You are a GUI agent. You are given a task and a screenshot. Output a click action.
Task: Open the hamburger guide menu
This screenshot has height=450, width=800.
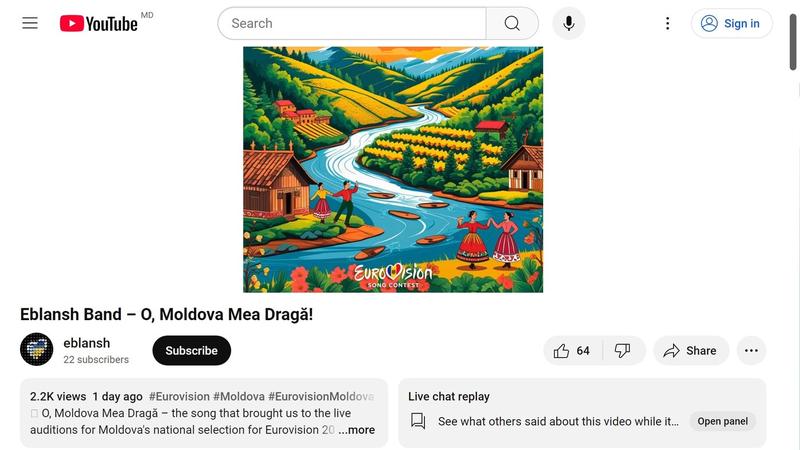30,23
